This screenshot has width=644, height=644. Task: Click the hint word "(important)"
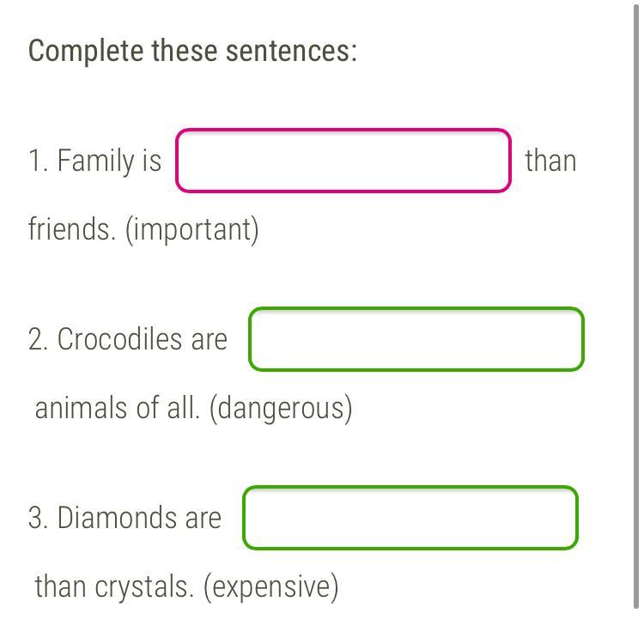(x=192, y=230)
